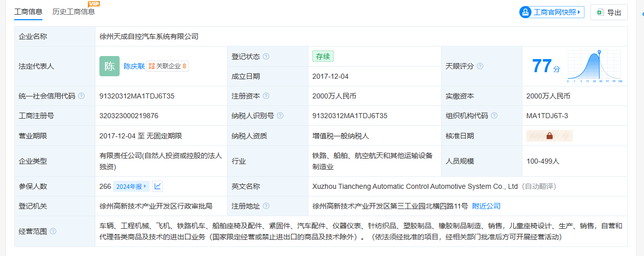Open 工商官网快照 snapshot button
Viewport: 644px width, 256px height.
point(552,12)
